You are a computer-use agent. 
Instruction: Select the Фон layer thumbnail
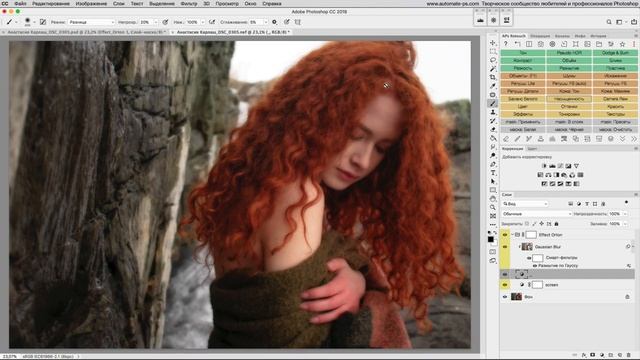[x=516, y=297]
